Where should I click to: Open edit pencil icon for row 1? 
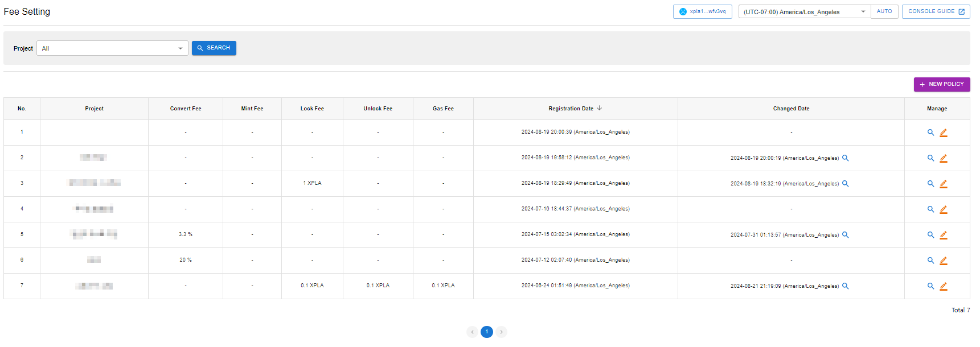pos(943,133)
